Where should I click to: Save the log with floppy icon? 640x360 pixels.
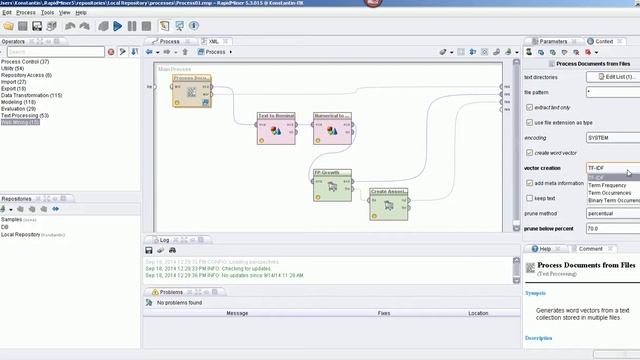[149, 250]
